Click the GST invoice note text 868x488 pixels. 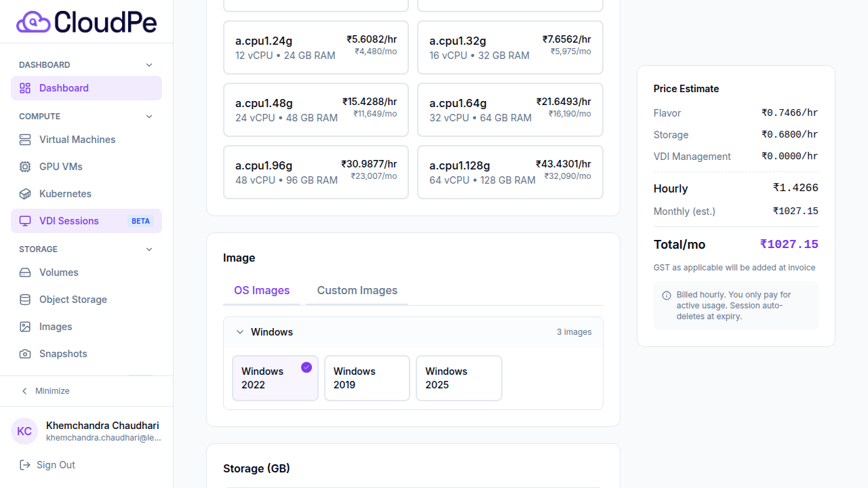pyautogui.click(x=734, y=268)
